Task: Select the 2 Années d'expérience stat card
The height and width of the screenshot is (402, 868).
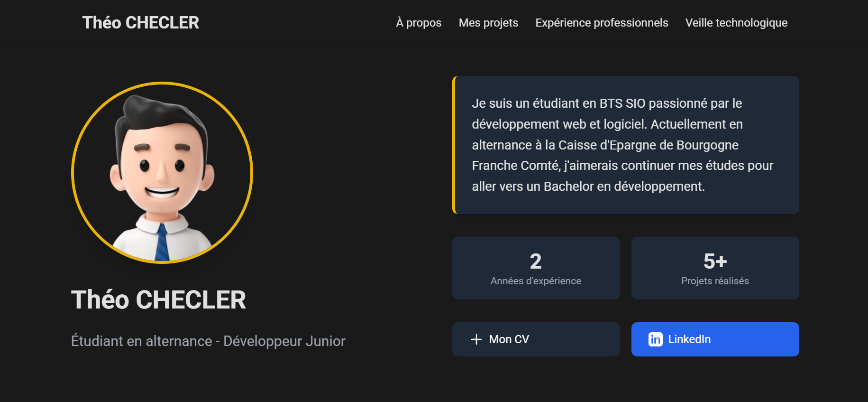Action: point(536,268)
